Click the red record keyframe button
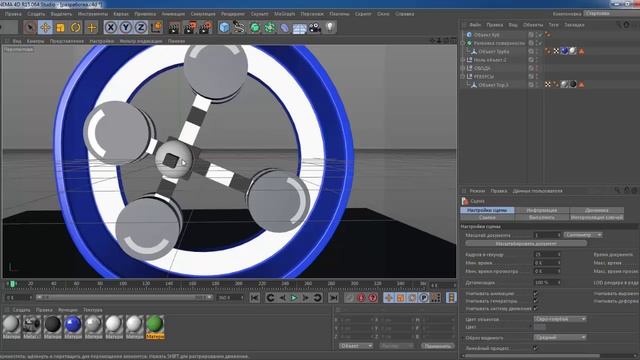The width and height of the screenshot is (640, 360). [x=361, y=298]
